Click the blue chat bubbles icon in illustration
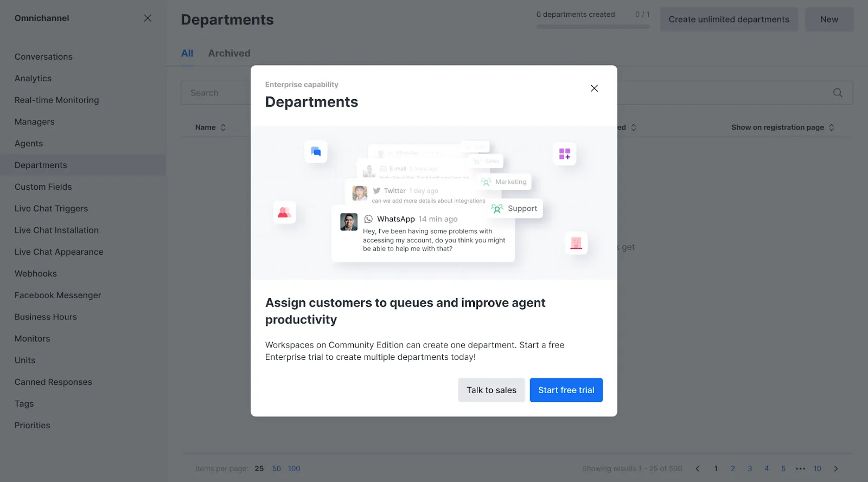 click(316, 151)
